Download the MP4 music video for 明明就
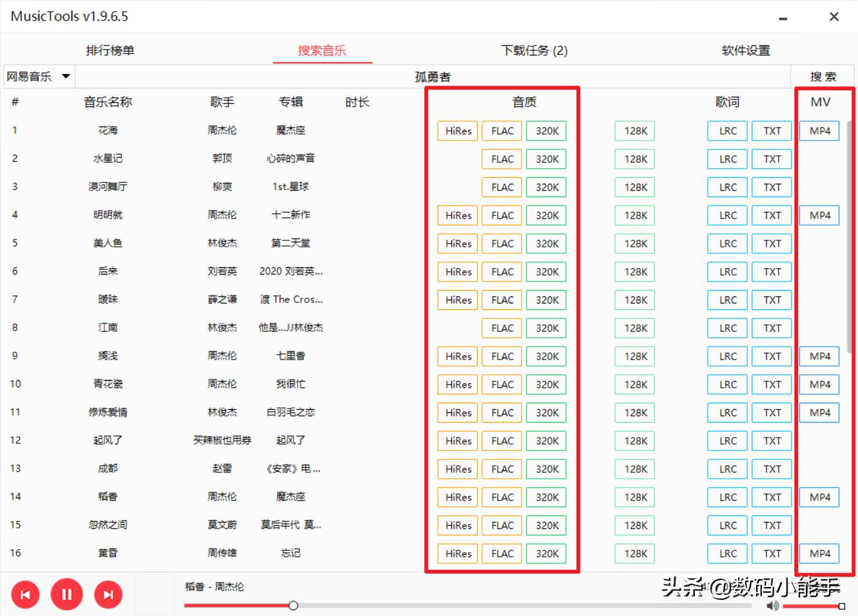858x616 pixels. 819,215
